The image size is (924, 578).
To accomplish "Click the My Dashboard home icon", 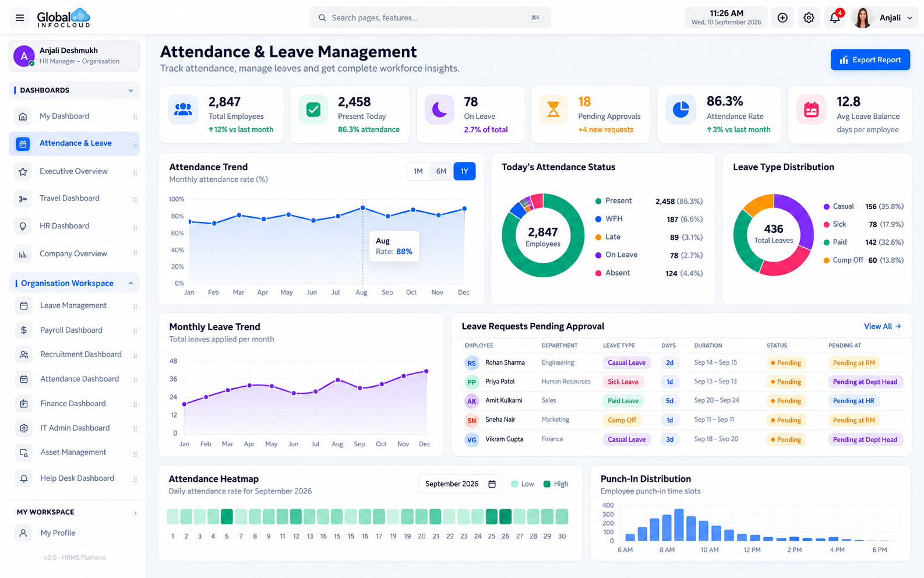I will pyautogui.click(x=23, y=117).
